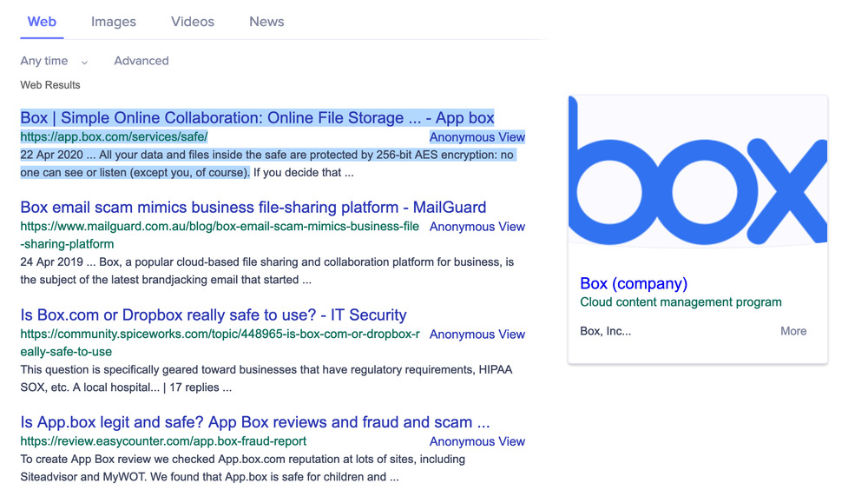Click Anonymous View for the Spiceworks result
Screen dimensions: 868x490
pos(477,334)
